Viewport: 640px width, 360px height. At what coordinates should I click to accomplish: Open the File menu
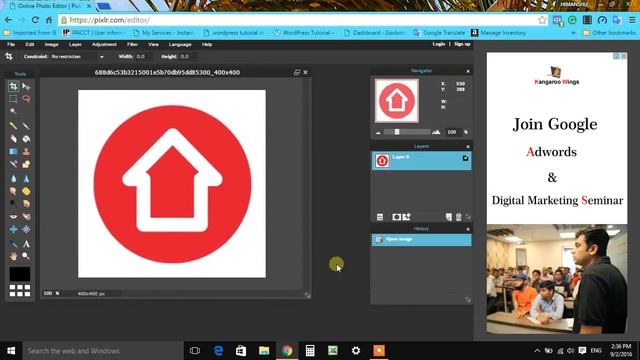pyautogui.click(x=11, y=44)
